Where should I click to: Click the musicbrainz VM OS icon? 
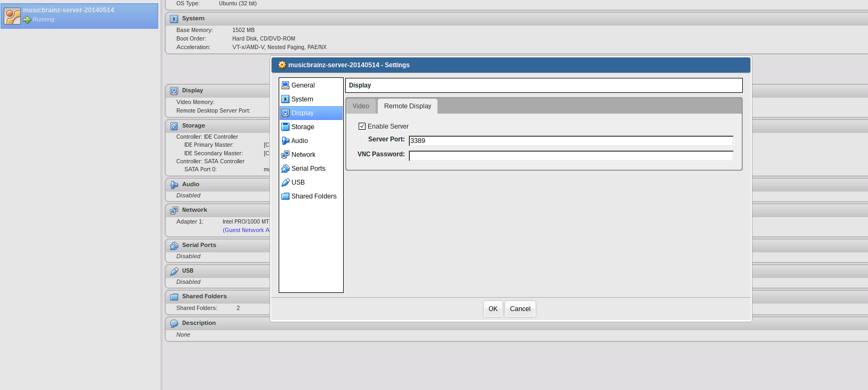pyautogui.click(x=12, y=16)
